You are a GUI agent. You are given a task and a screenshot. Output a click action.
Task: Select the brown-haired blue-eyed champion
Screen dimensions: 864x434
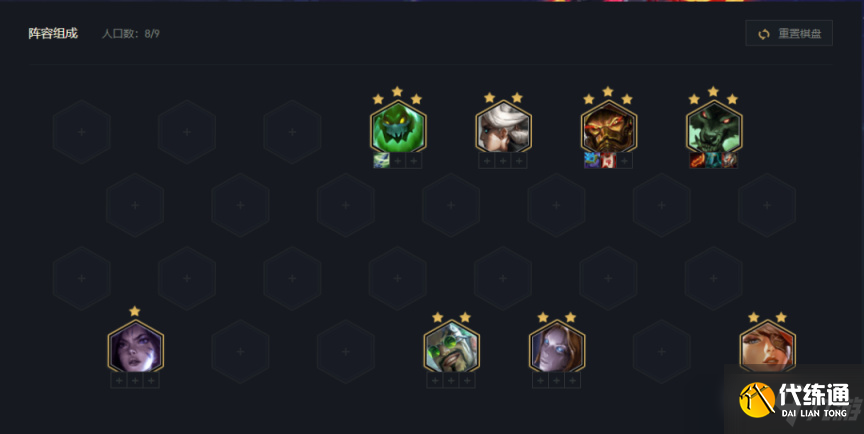tap(557, 347)
